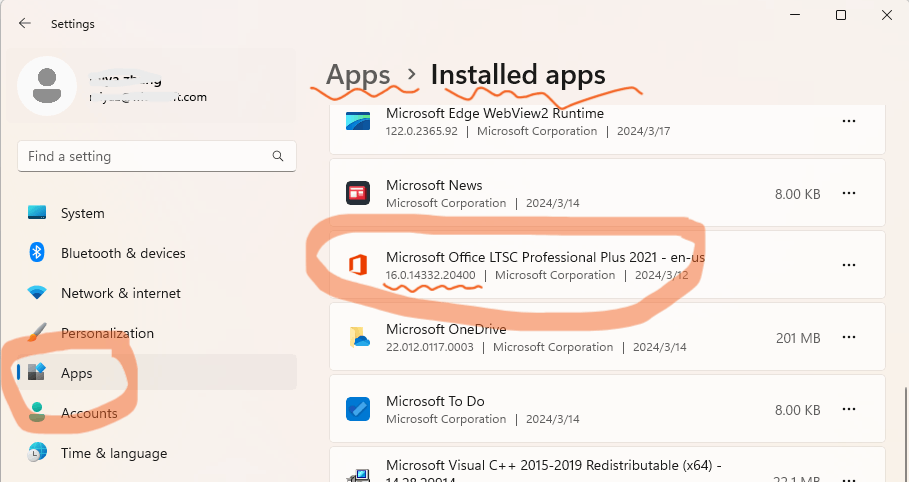Click the Installed apps heading
This screenshot has height=482, width=909.
tap(518, 75)
